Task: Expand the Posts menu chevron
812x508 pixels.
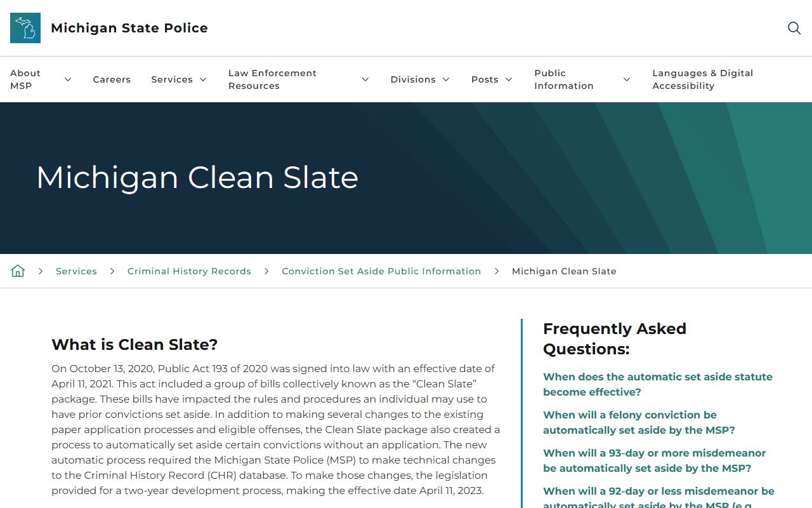Action: coord(509,79)
